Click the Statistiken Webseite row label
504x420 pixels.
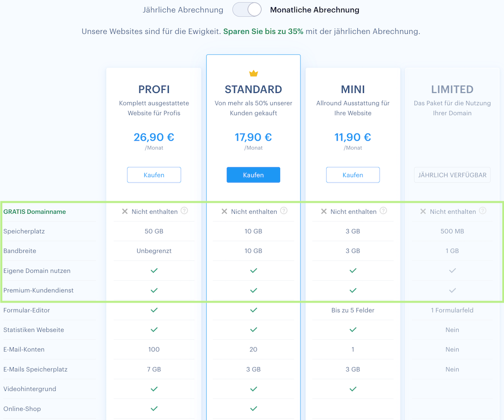point(34,330)
